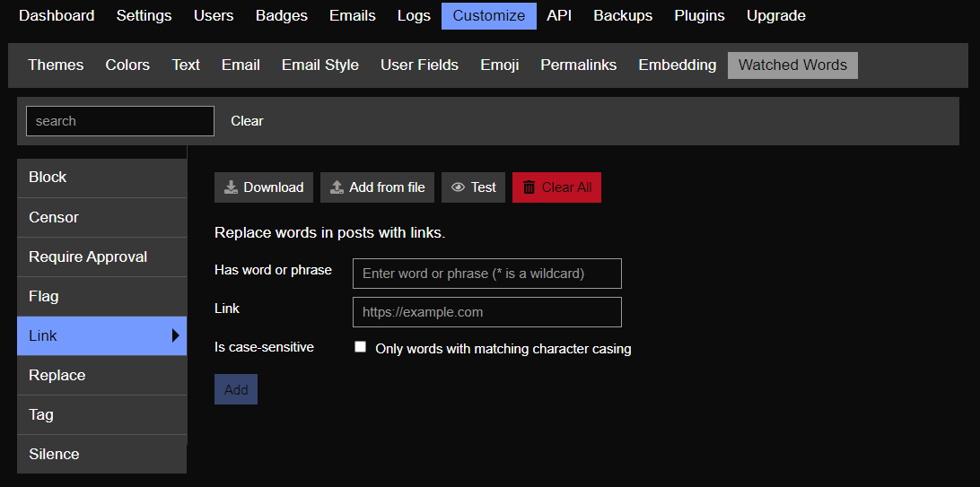
Task: Open the Settings admin tab
Action: [x=144, y=15]
